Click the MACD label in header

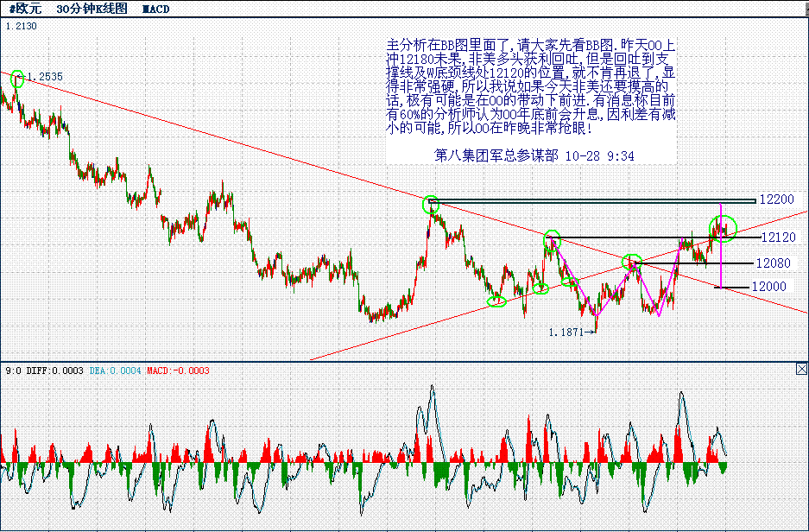(x=155, y=9)
